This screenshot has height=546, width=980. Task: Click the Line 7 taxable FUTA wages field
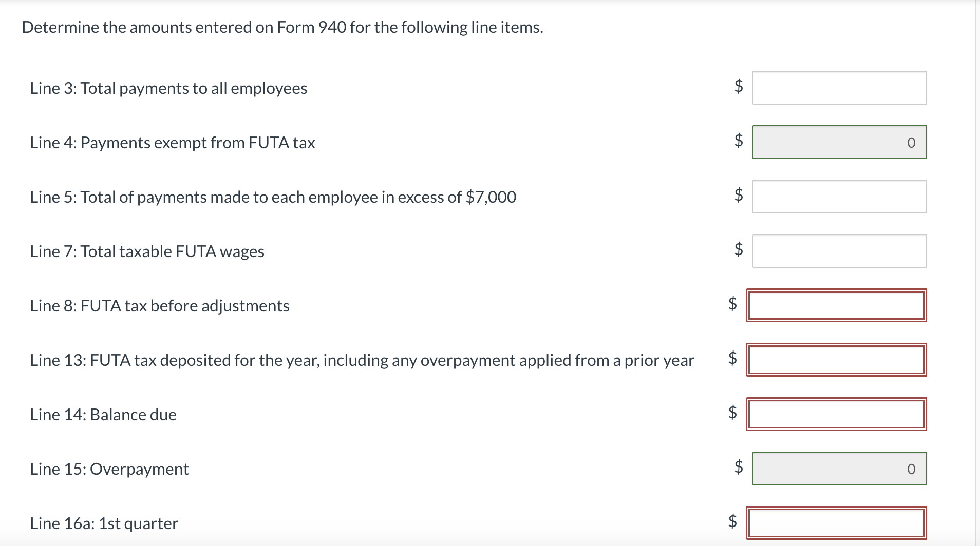(x=839, y=251)
